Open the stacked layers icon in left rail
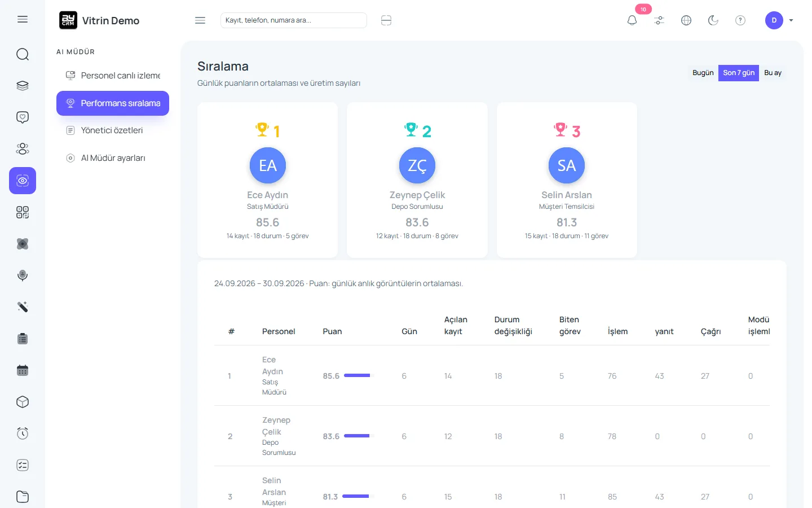 point(23,86)
